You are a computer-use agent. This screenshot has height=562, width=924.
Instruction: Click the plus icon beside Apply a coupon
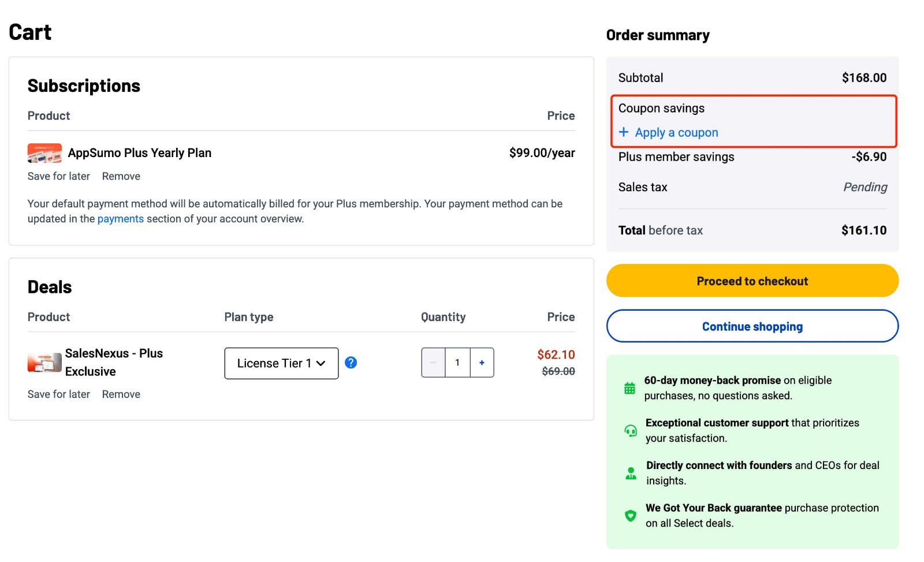click(x=624, y=132)
